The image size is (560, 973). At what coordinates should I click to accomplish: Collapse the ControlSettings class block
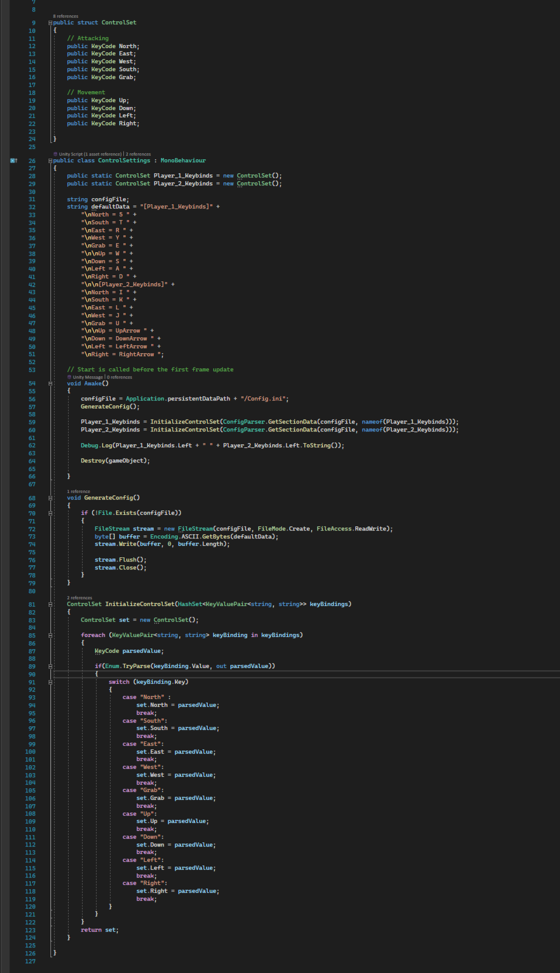pos(50,160)
